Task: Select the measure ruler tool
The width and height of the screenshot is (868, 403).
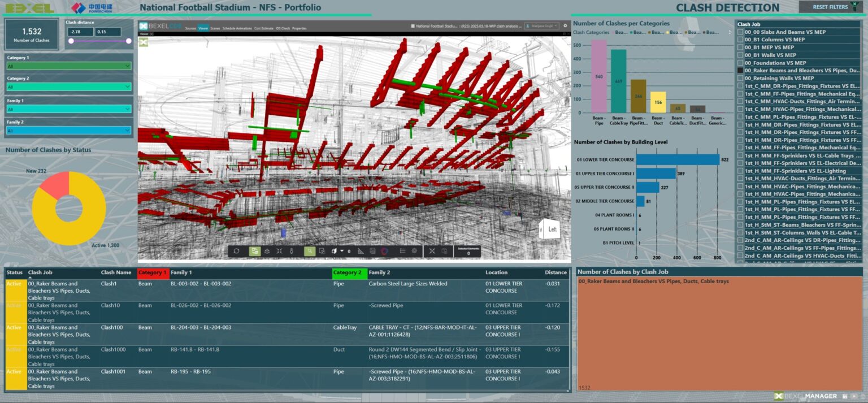Action: [x=361, y=250]
